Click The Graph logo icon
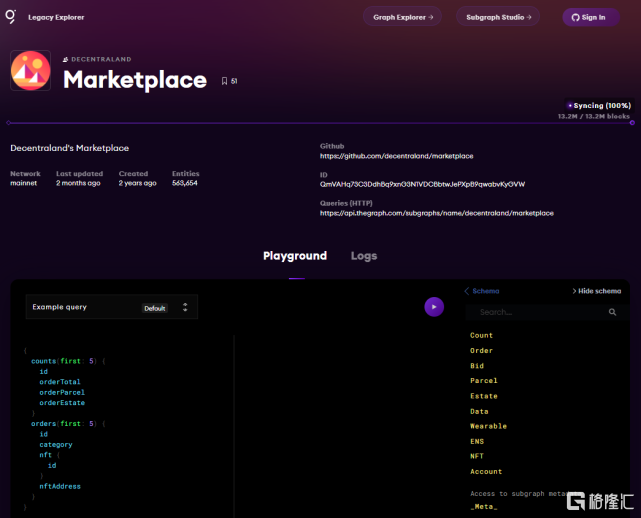Screen dimensions: 641x518 (11, 17)
